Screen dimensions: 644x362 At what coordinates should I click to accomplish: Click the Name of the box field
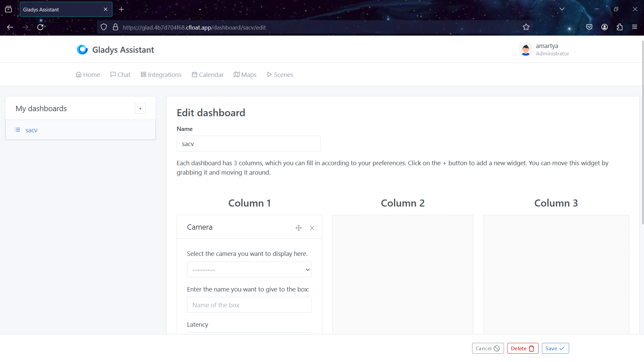click(249, 305)
